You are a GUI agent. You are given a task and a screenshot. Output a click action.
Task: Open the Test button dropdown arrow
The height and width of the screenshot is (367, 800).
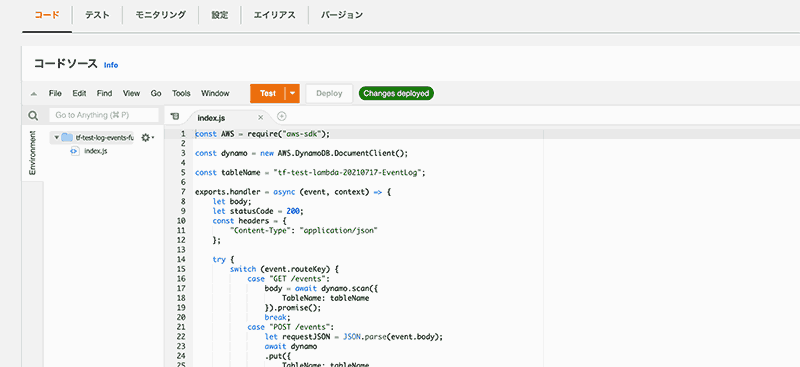point(292,93)
